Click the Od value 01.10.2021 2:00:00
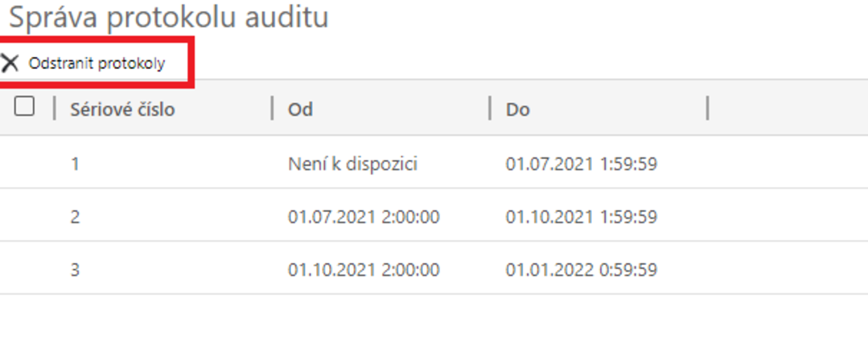Screen dimensions: 868x339 [364, 270]
